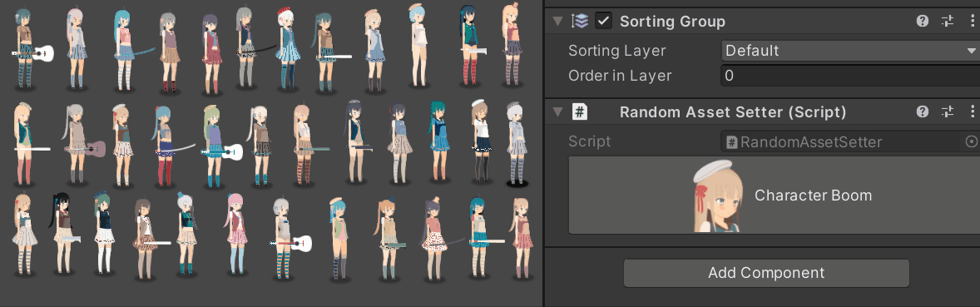Click the Random Asset Setter script icon
980x307 pixels.
(x=580, y=112)
